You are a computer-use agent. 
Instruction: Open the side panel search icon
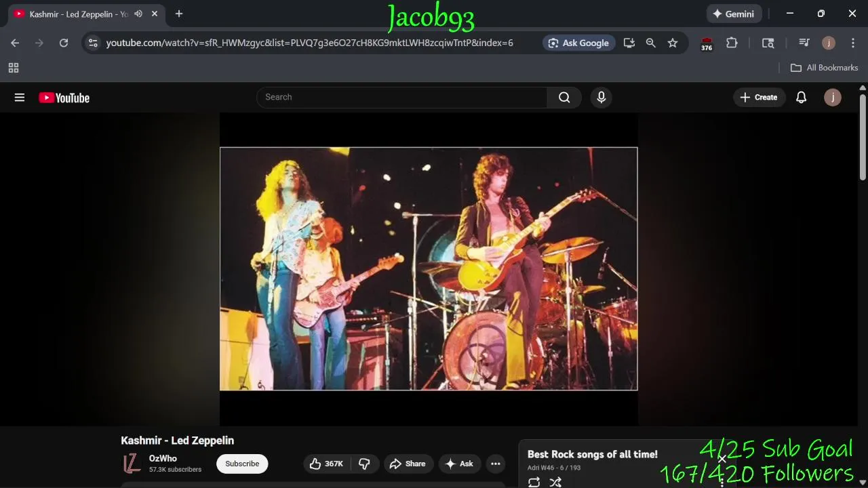768,43
